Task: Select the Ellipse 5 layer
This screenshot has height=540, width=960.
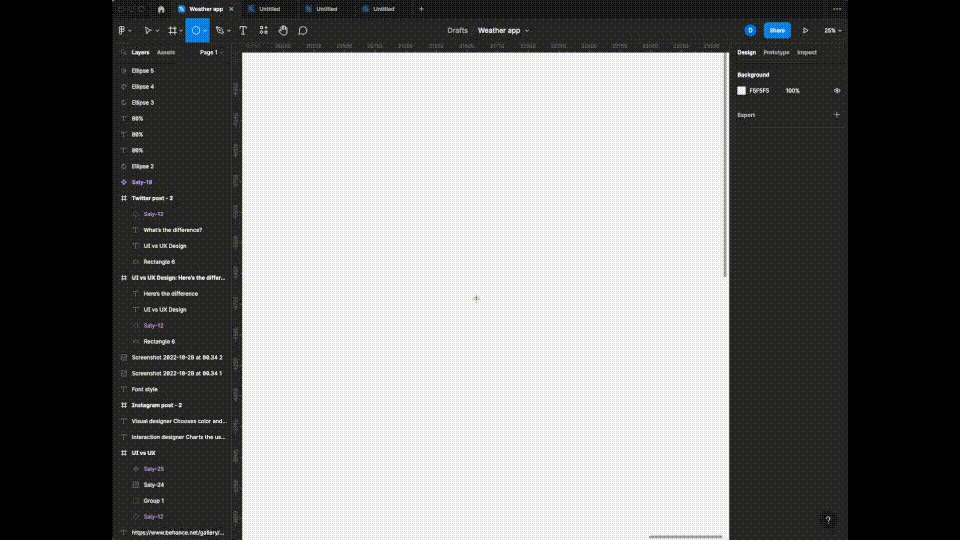Action: click(143, 71)
